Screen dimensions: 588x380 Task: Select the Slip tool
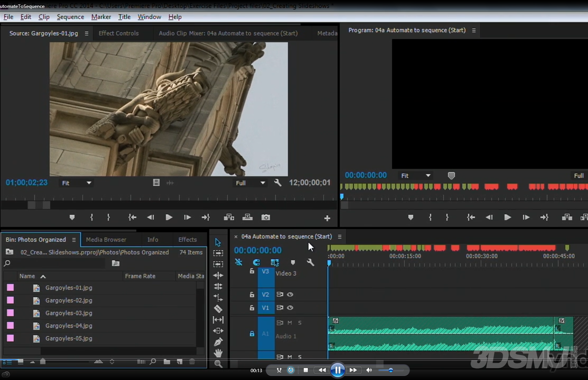point(218,320)
